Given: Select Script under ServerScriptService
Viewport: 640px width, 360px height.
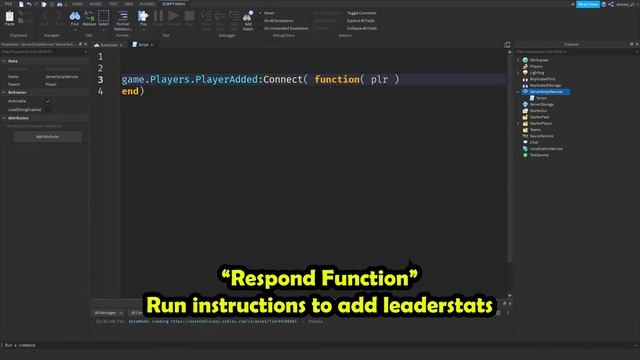Looking at the screenshot, I should [x=541, y=98].
